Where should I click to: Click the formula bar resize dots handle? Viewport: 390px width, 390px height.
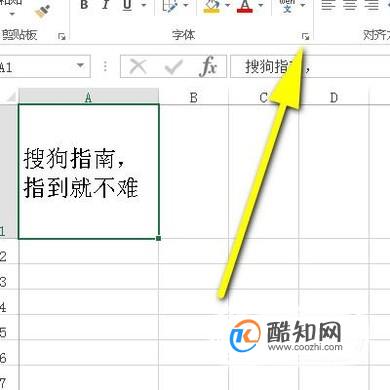coord(105,66)
